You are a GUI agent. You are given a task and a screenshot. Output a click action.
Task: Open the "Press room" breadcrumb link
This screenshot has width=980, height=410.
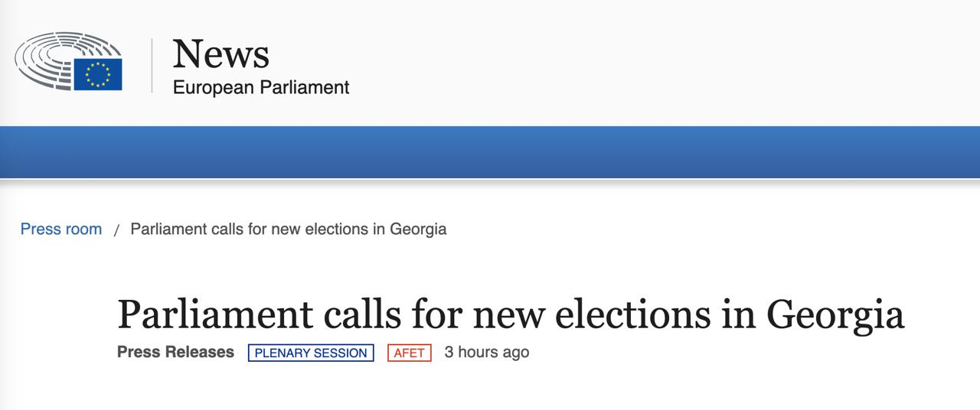[x=61, y=229]
